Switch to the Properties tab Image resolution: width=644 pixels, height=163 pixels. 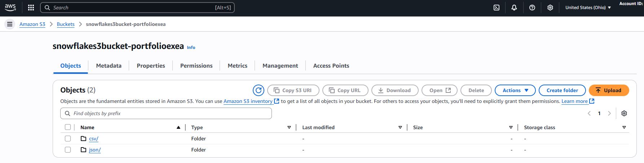(x=151, y=66)
